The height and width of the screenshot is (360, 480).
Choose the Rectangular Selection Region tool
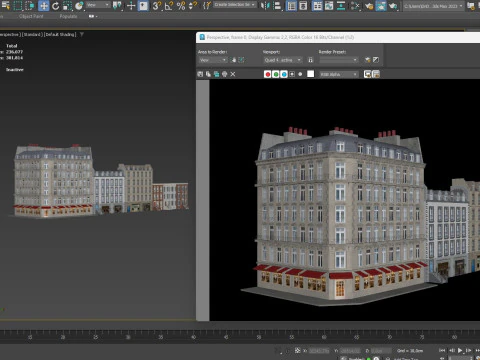18,5
